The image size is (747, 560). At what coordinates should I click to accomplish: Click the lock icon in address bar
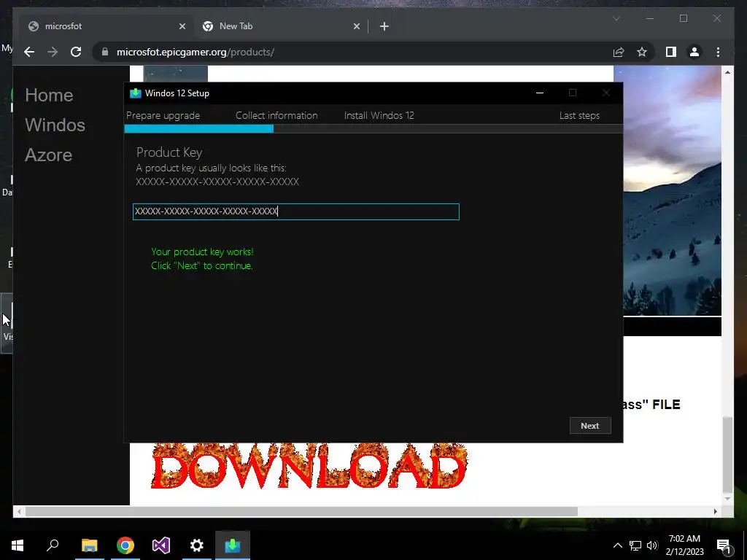(x=105, y=52)
